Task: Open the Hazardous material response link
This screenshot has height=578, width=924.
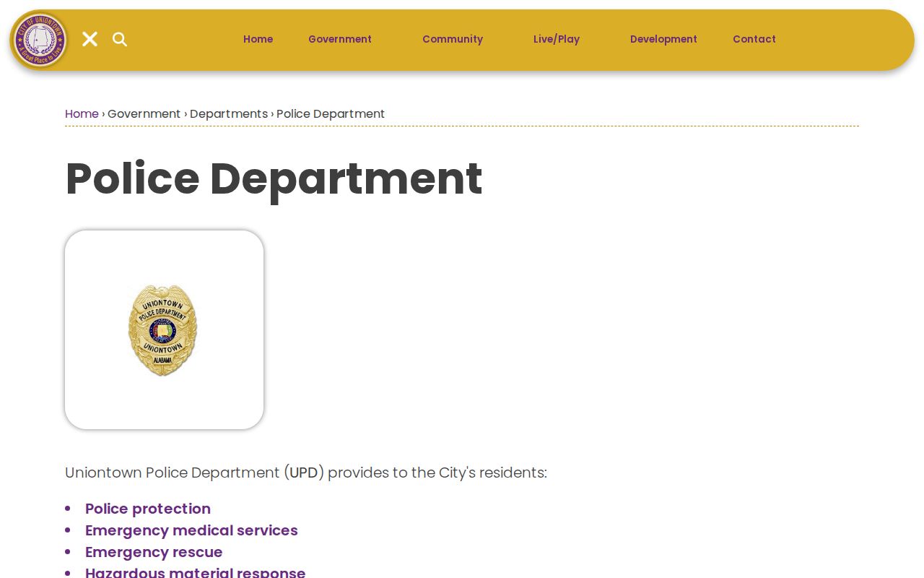Action: (x=196, y=571)
